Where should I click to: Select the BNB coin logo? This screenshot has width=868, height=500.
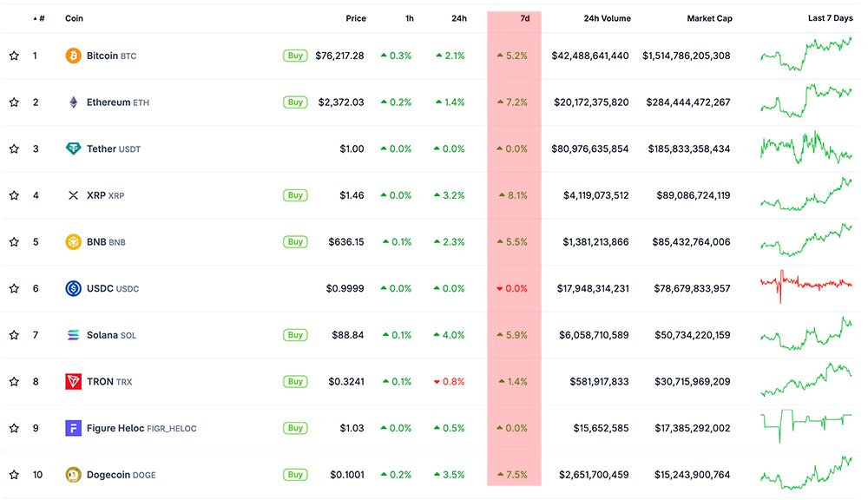pyautogui.click(x=74, y=241)
